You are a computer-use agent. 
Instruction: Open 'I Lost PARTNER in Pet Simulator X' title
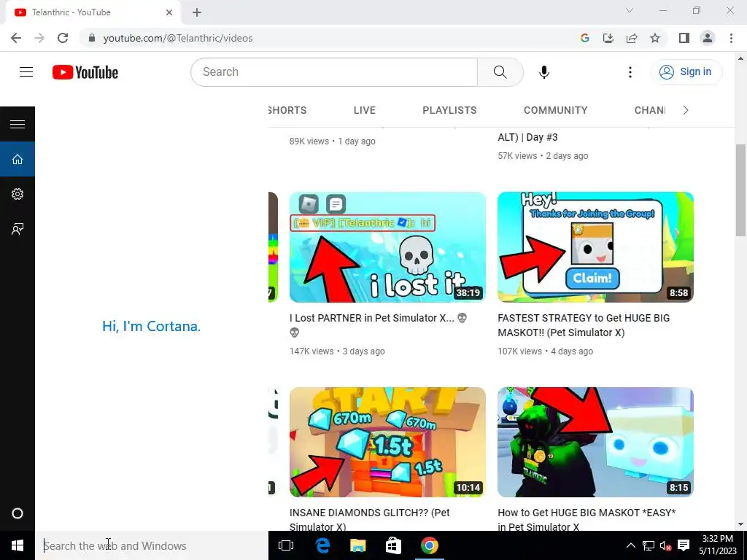[x=379, y=324]
